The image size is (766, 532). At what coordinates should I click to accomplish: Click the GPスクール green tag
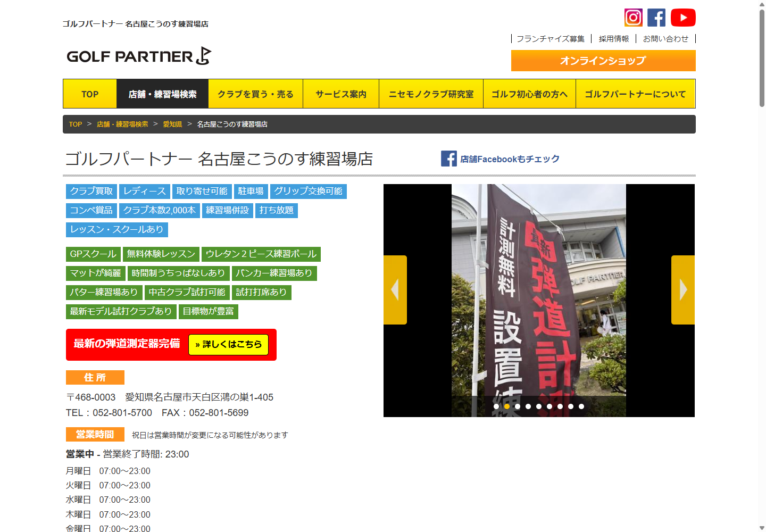tap(93, 254)
